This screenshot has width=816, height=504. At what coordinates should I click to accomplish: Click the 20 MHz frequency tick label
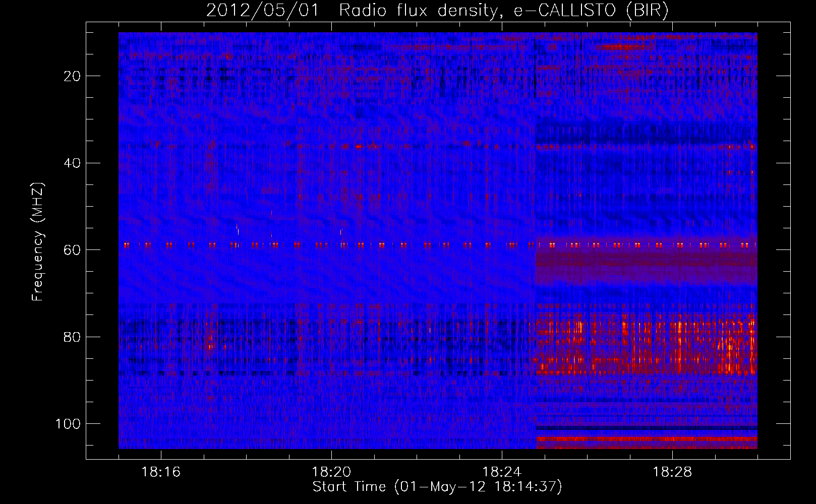pyautogui.click(x=72, y=76)
